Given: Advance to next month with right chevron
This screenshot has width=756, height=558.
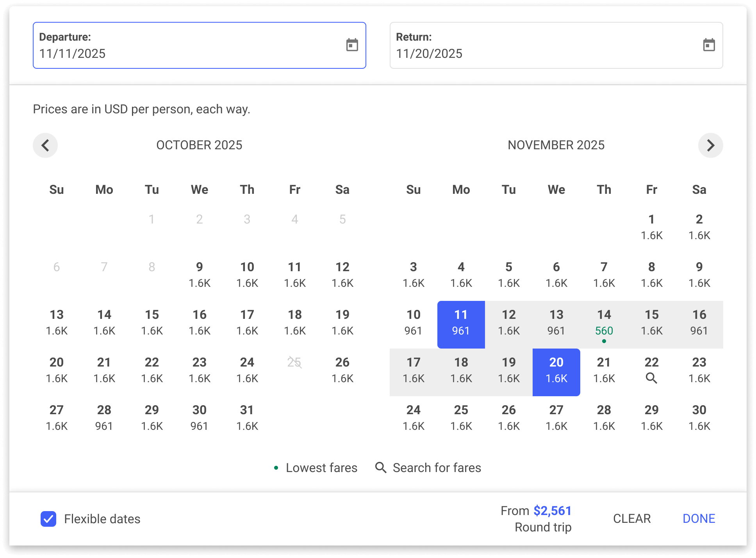Looking at the screenshot, I should (x=710, y=145).
